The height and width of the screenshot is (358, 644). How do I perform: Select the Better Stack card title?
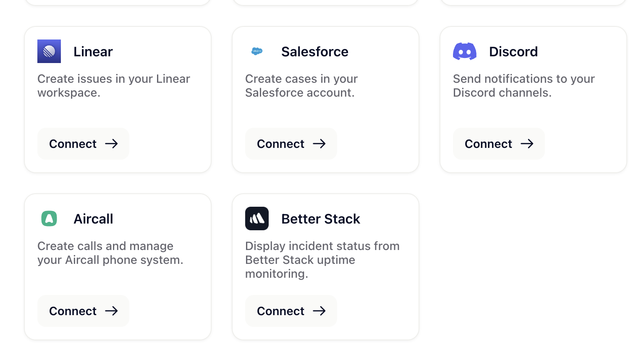point(320,219)
